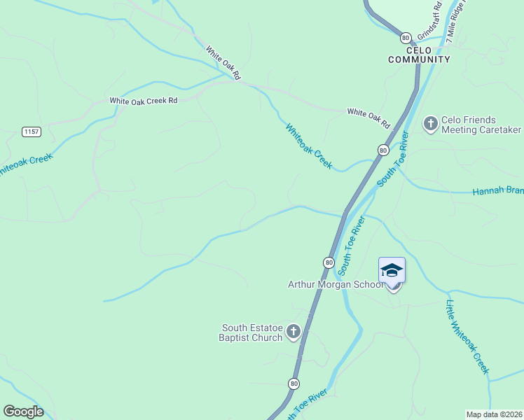This screenshot has width=524, height=420.
Task: Click the 7 Mile Ridge road label
Action: point(457,22)
